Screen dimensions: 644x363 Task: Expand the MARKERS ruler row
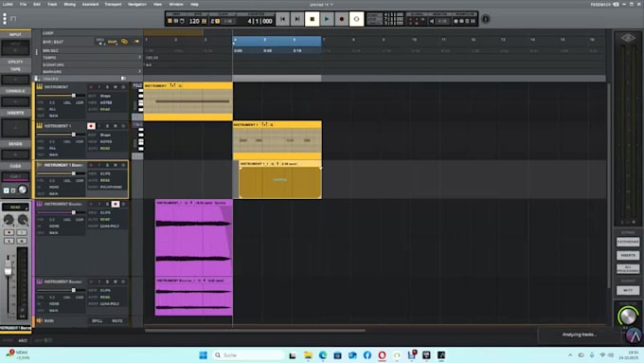pos(139,71)
